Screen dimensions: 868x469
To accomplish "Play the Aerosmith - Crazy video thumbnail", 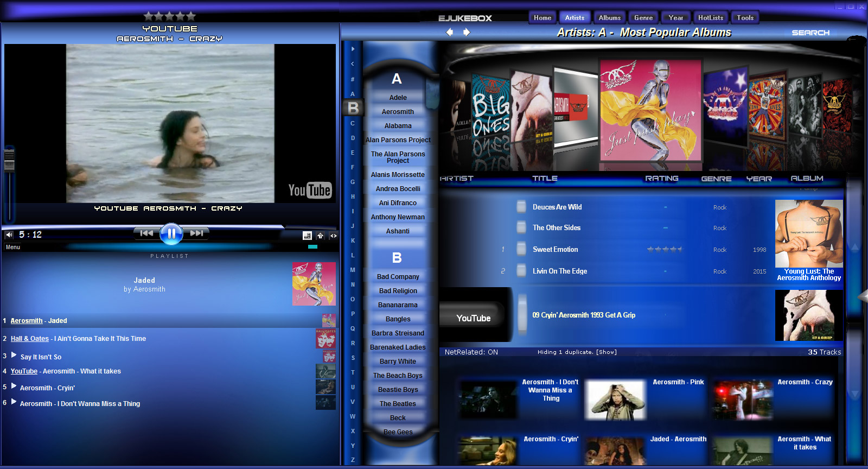I will click(x=742, y=400).
